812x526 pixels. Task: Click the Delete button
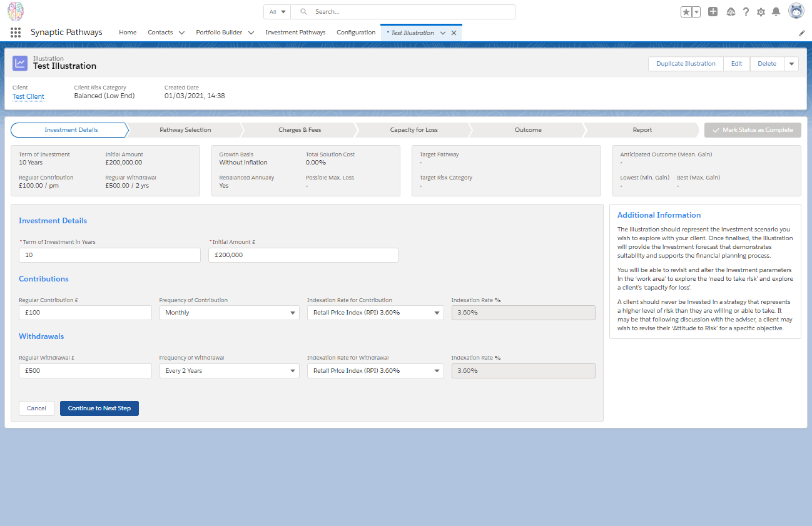tap(767, 64)
